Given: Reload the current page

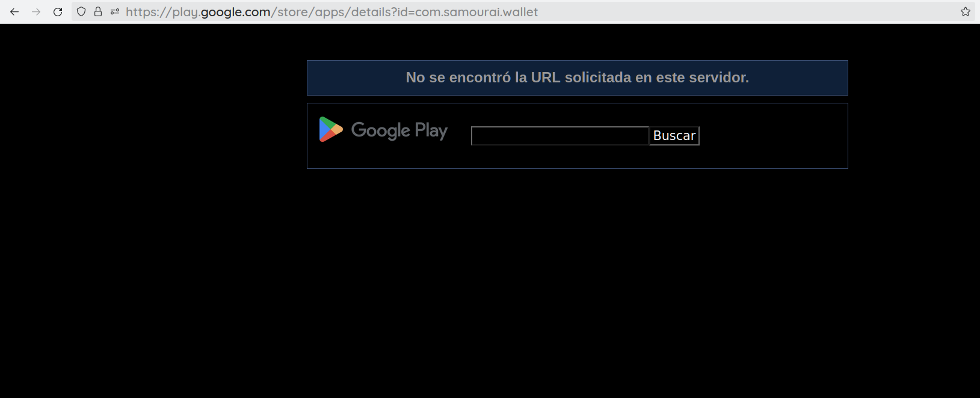Looking at the screenshot, I should click(58, 12).
